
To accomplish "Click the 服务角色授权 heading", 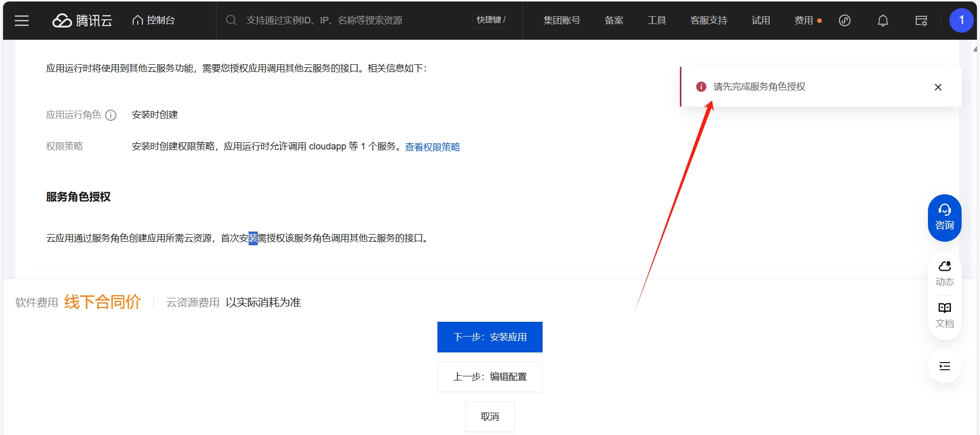I will [78, 197].
